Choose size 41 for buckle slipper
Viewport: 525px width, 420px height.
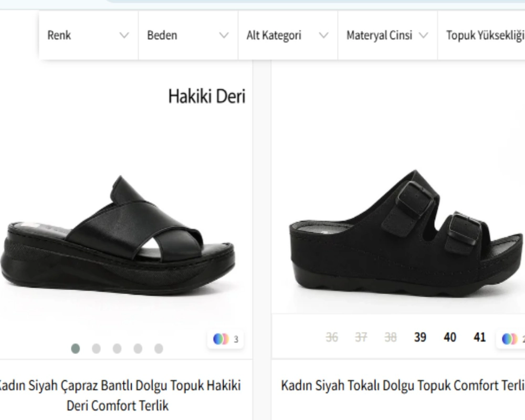tap(480, 338)
